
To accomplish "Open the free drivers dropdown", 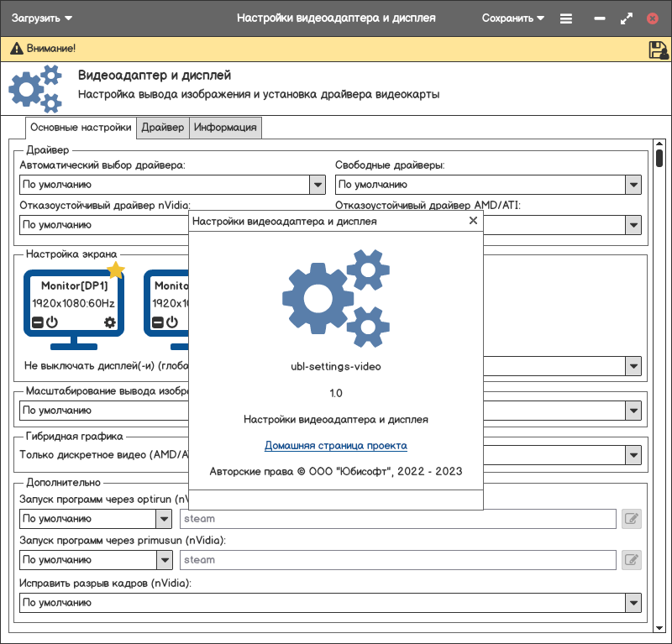I will pyautogui.click(x=633, y=185).
